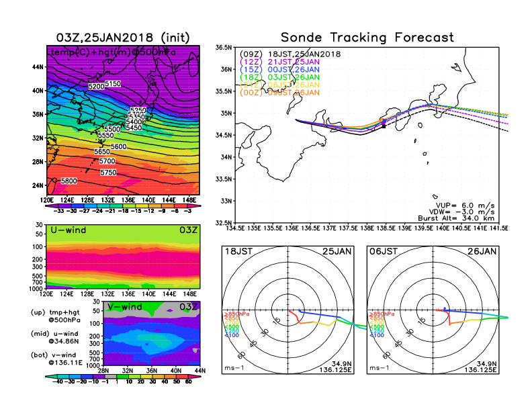Click the 'VUP= 6.0 m/s' parameter
The image size is (532, 411).
point(465,205)
